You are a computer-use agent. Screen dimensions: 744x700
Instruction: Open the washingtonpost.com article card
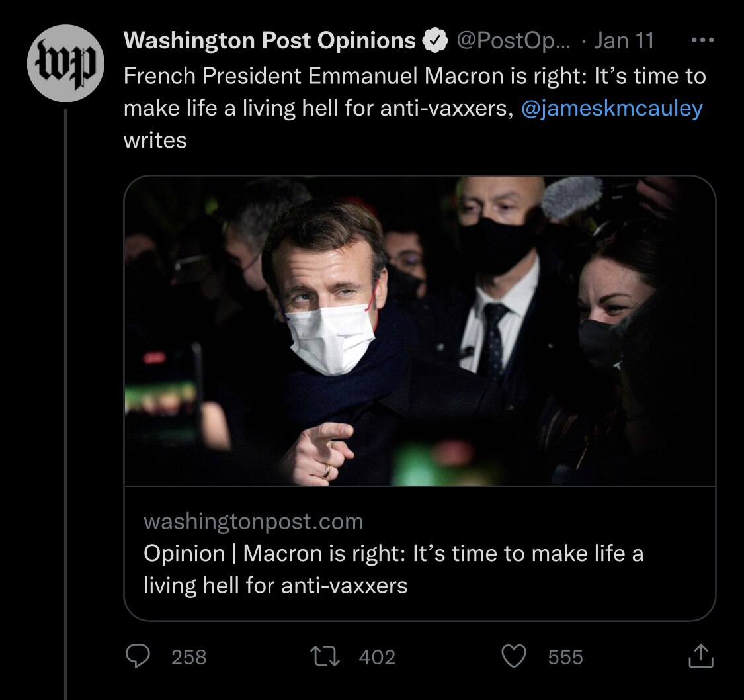tap(423, 556)
